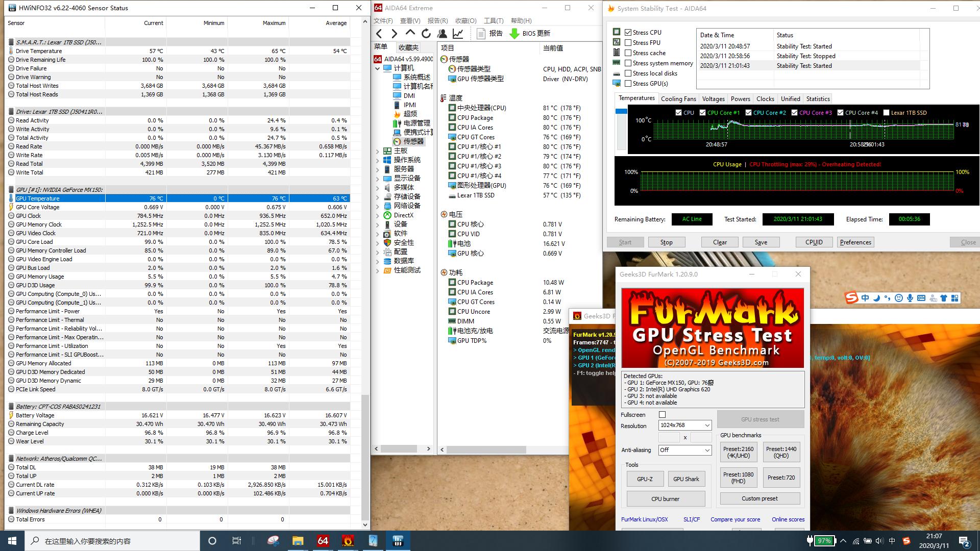The image size is (980, 551).
Task: Open the Anti-aliasing Off dropdown
Action: (684, 450)
